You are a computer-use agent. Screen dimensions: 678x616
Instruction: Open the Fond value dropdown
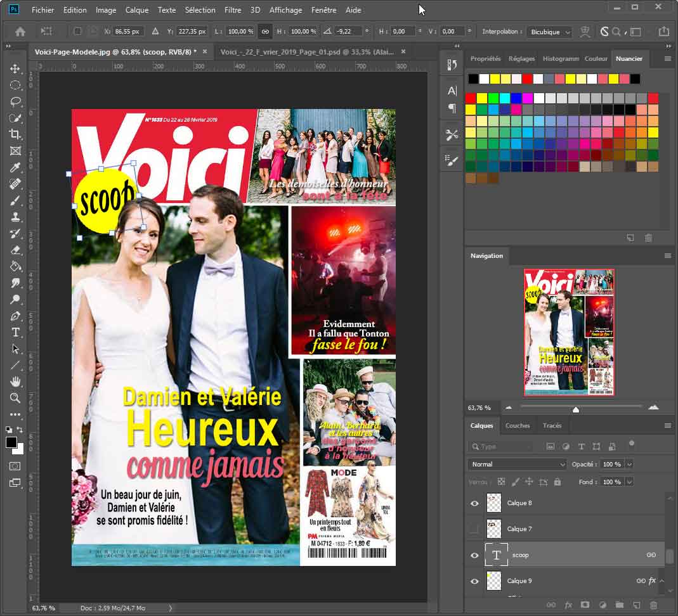(x=630, y=482)
